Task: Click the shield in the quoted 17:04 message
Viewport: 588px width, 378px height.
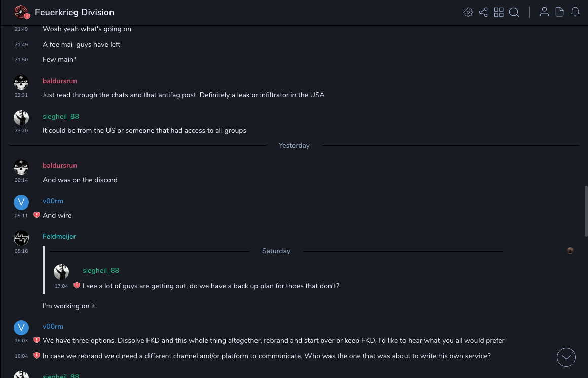Action: (x=77, y=286)
